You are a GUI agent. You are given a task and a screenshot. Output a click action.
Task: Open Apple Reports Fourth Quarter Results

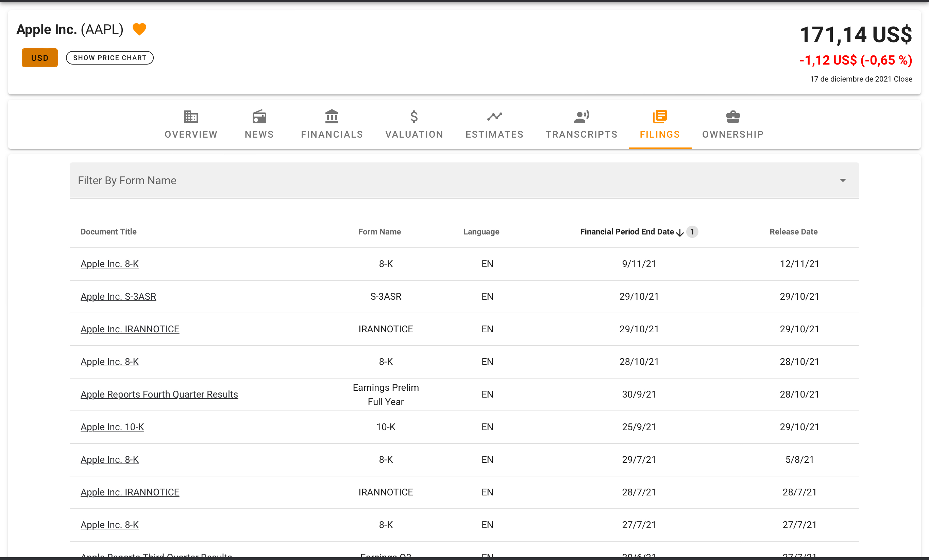[159, 395]
